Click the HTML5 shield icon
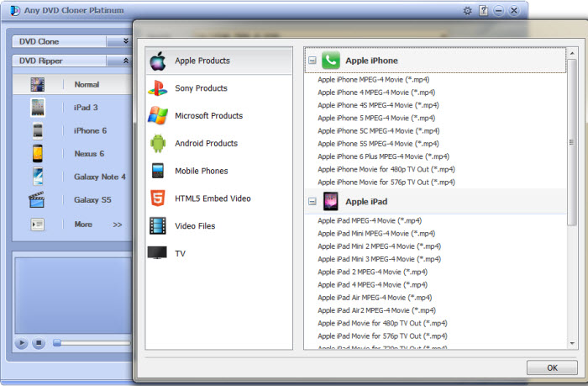588x386 pixels. pyautogui.click(x=158, y=198)
